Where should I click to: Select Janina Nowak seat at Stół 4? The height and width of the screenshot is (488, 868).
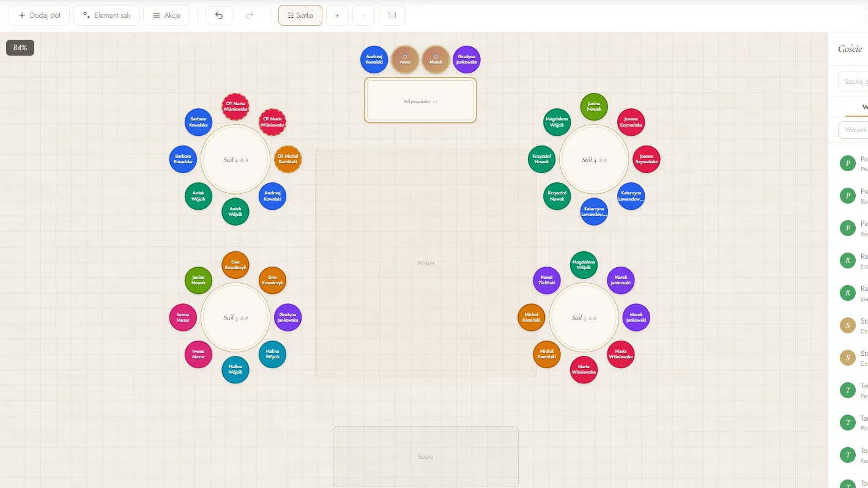point(594,107)
